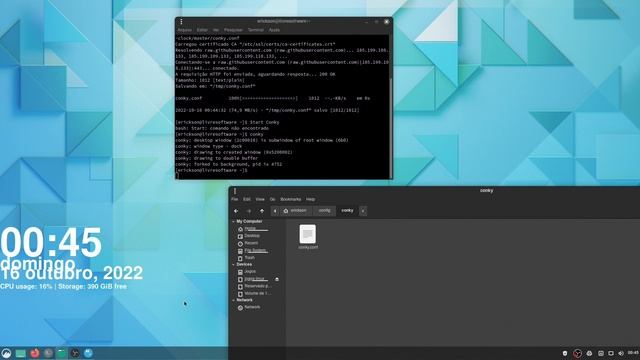Open the terminal window menu dots

click(x=181, y=22)
